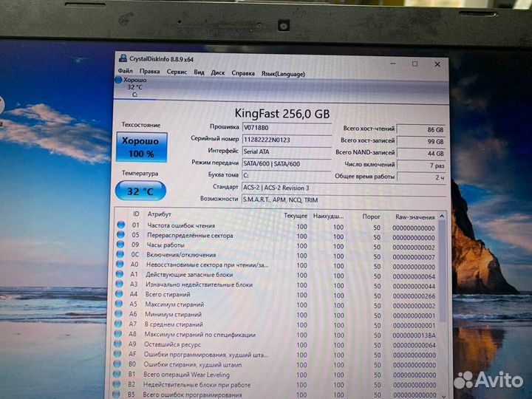Open the Файл menu

tap(125, 71)
